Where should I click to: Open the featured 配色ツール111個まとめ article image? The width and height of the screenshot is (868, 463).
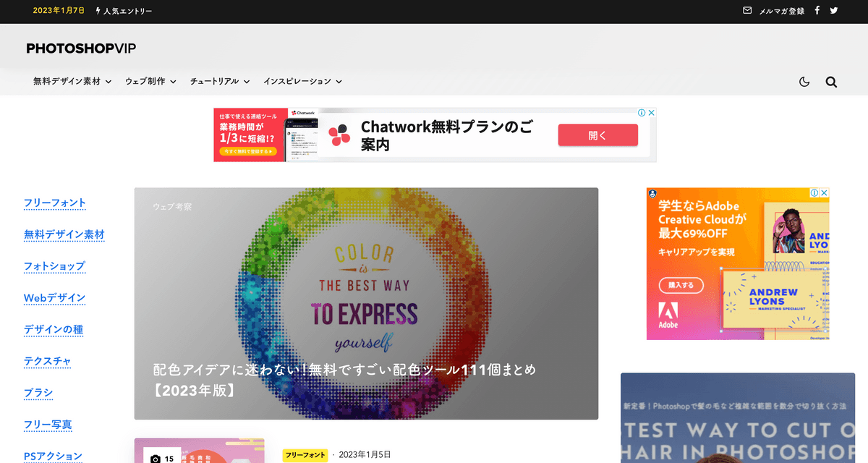pos(366,304)
